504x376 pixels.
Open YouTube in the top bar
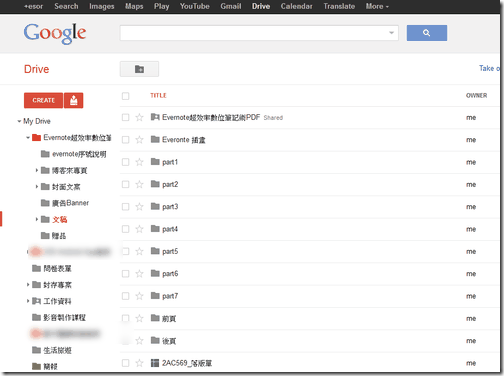pyautogui.click(x=195, y=6)
